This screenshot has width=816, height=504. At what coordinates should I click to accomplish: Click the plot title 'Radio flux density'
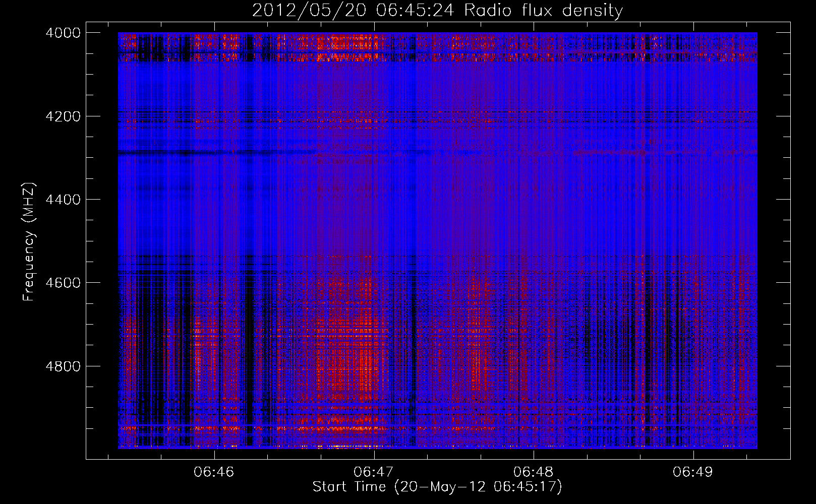click(543, 11)
